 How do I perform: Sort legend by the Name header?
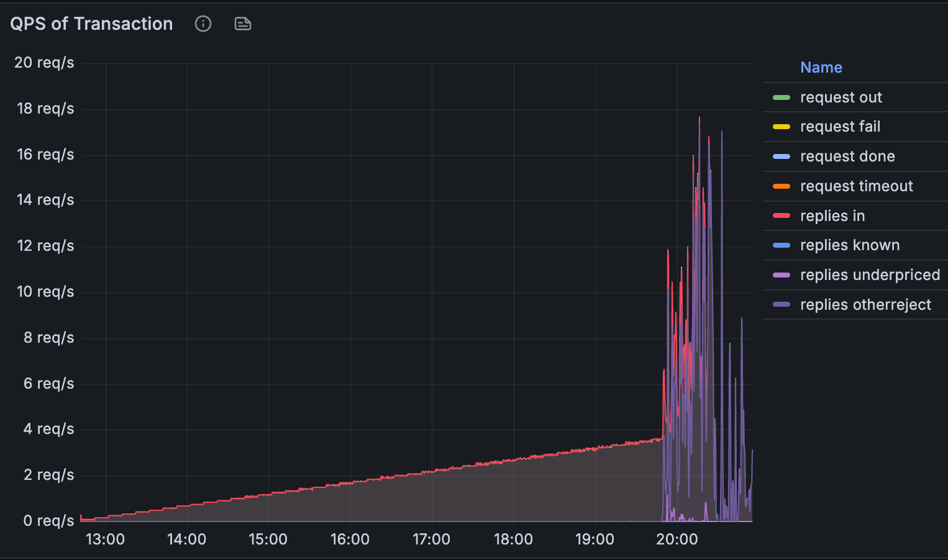click(x=821, y=68)
